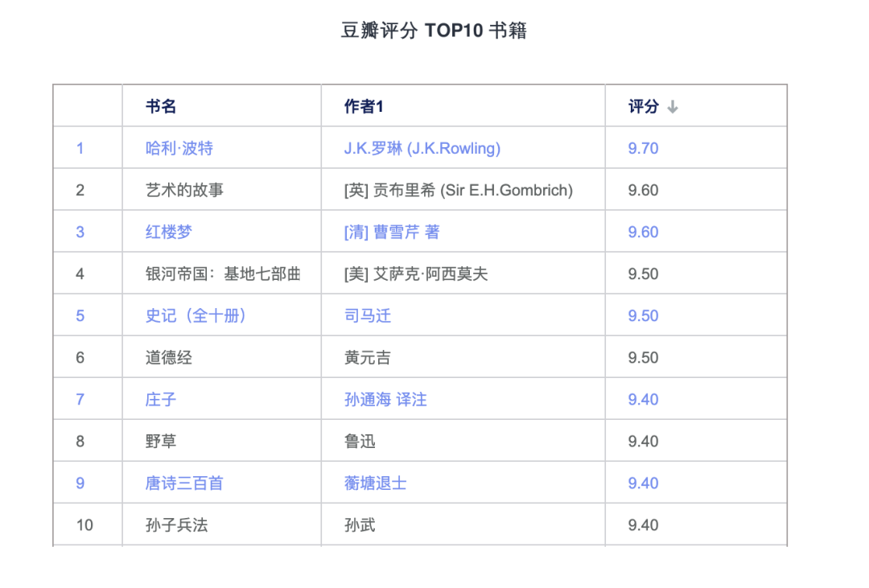The image size is (869, 588).
Task: Open the 唐诗三百首 book link
Action: pyautogui.click(x=180, y=483)
